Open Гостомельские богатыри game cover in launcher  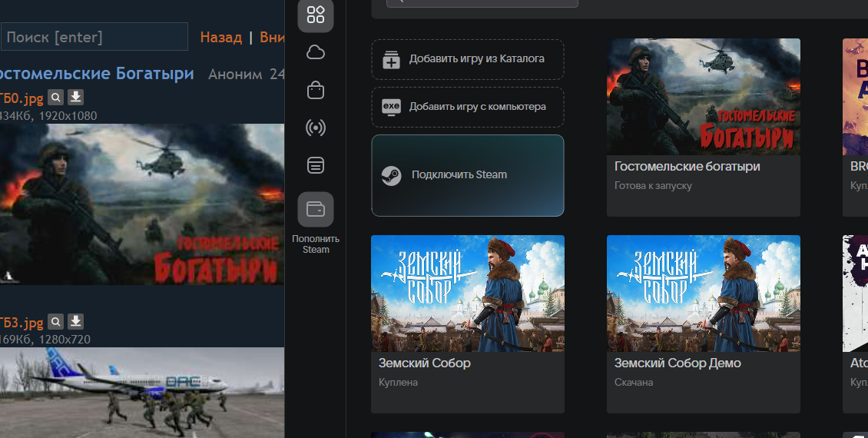click(704, 97)
